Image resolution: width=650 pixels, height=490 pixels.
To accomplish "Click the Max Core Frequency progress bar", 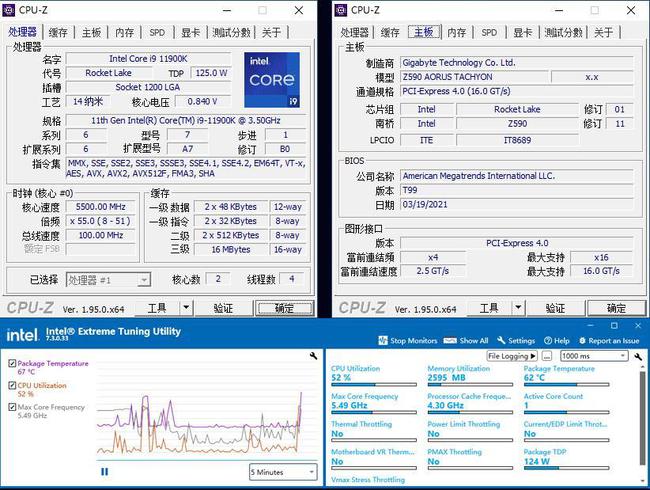I will pyautogui.click(x=374, y=412).
